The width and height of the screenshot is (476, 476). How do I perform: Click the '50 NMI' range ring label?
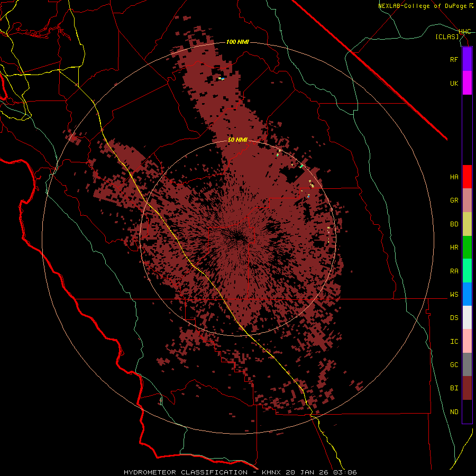237,140
